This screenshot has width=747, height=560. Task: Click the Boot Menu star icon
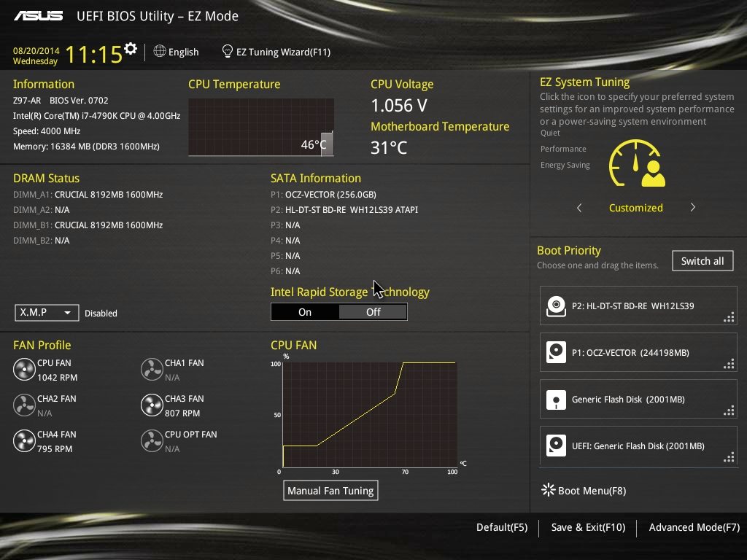tap(549, 489)
